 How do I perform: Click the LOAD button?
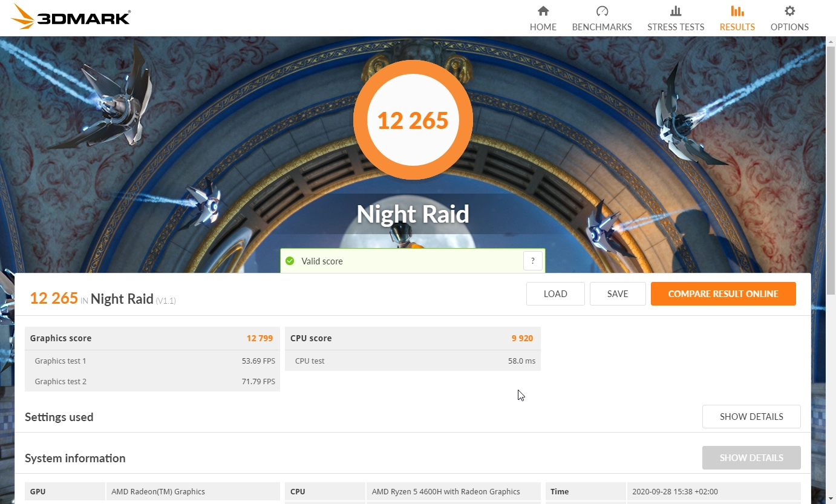tap(555, 293)
